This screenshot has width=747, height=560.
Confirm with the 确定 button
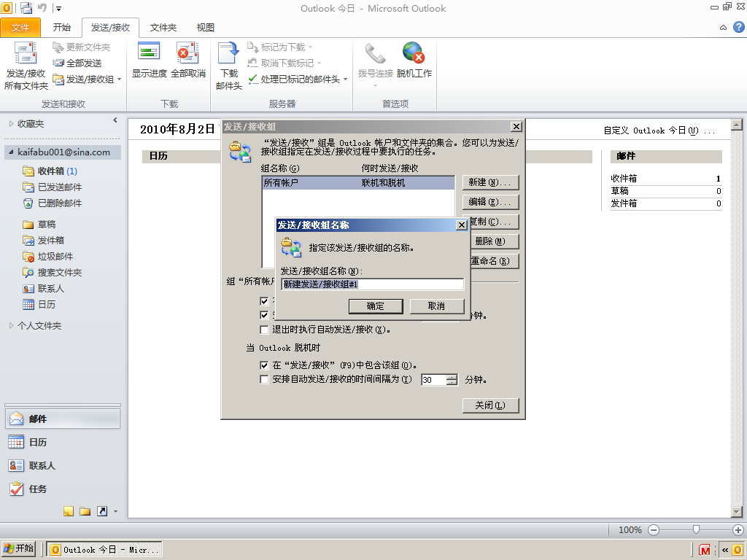pos(376,306)
